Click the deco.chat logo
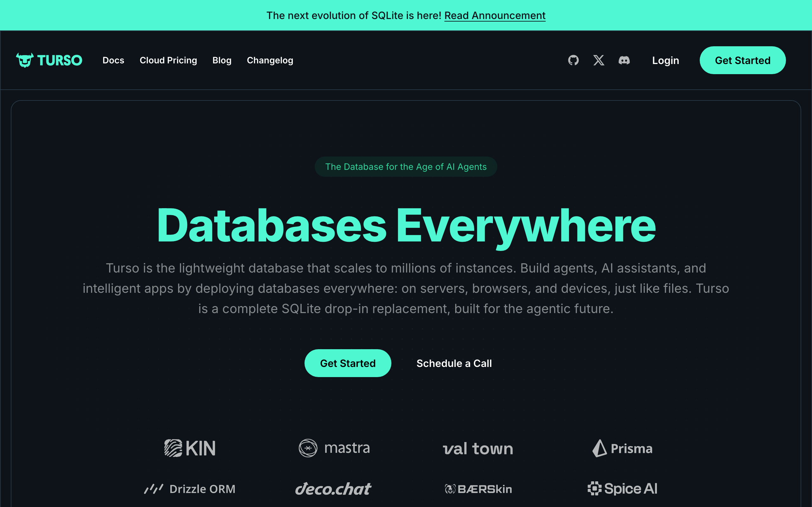Viewport: 812px width, 507px height. coord(333,489)
